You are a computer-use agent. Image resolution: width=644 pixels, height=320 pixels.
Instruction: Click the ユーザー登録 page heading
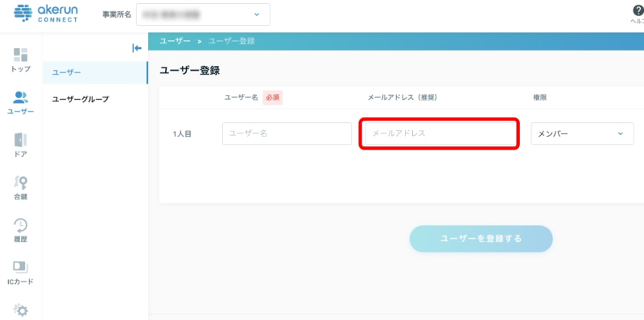pyautogui.click(x=190, y=71)
